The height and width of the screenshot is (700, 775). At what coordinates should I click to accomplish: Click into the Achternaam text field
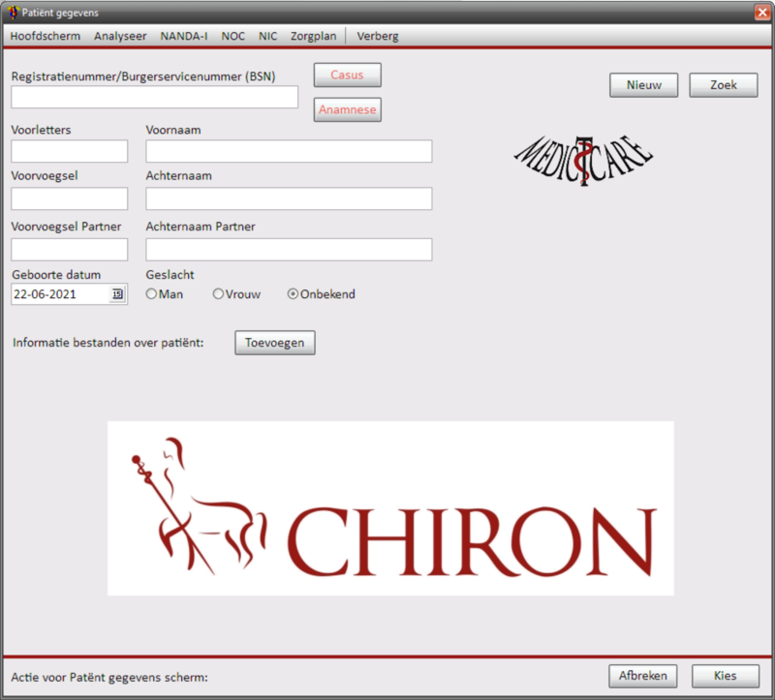pos(289,199)
